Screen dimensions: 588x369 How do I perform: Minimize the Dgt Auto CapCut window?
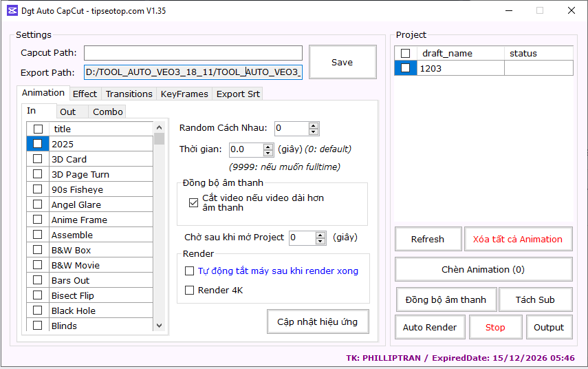[509, 10]
